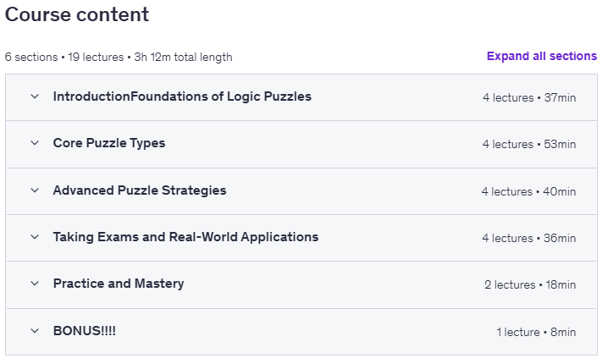This screenshot has height=364, width=602.
Task: Expand the Core Puzzle Types chevron
Action: 35,143
